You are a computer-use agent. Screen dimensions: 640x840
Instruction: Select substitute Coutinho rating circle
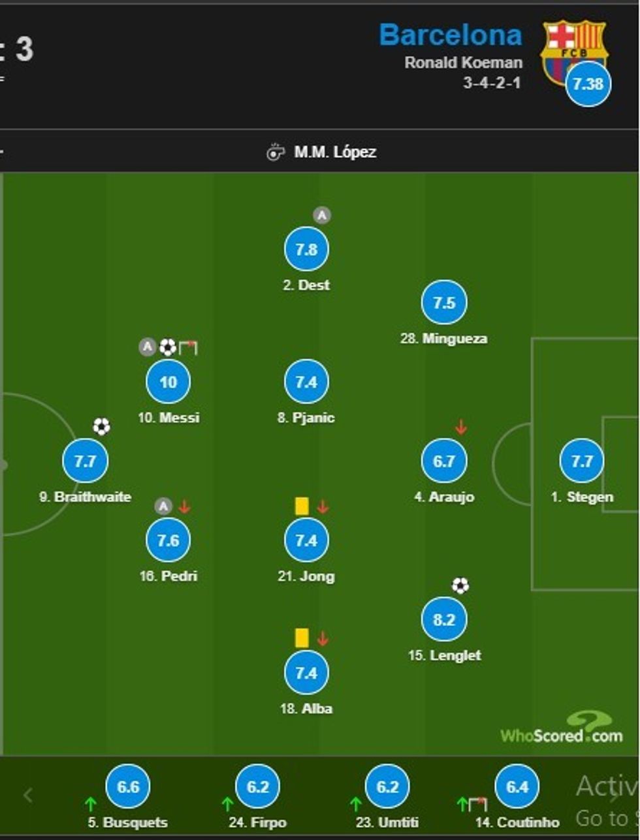(x=517, y=786)
